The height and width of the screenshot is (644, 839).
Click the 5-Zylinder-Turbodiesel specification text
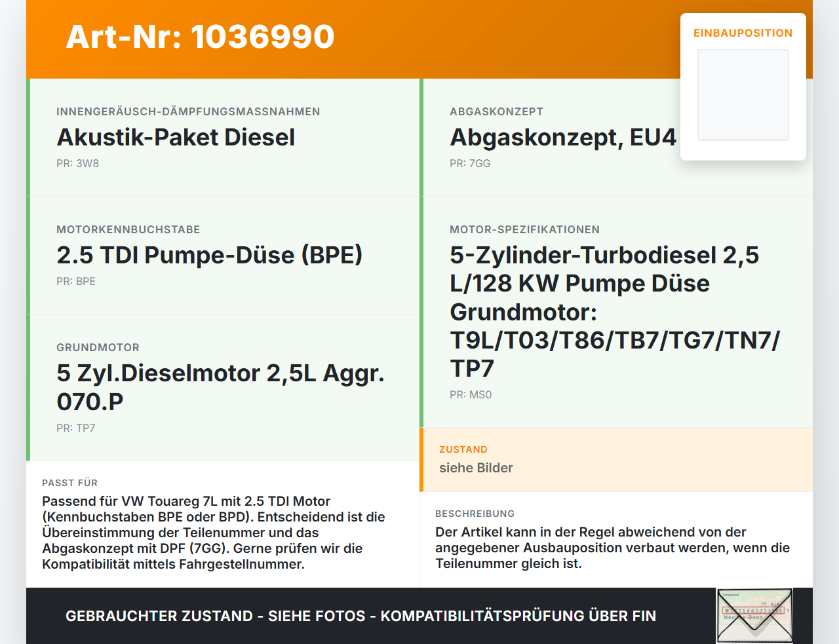click(x=615, y=312)
